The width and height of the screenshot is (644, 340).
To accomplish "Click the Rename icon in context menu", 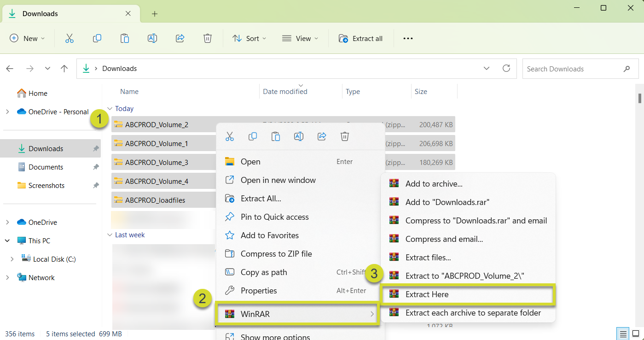I will click(x=299, y=136).
